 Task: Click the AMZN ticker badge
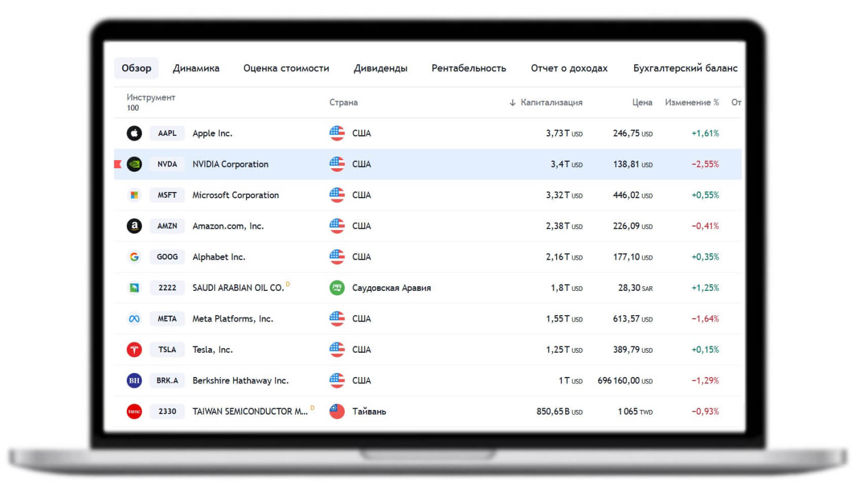(167, 226)
